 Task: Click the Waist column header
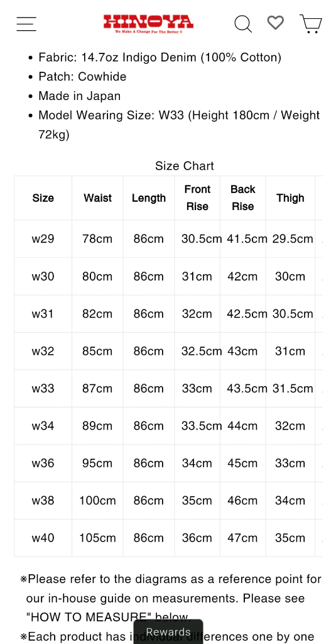(97, 198)
